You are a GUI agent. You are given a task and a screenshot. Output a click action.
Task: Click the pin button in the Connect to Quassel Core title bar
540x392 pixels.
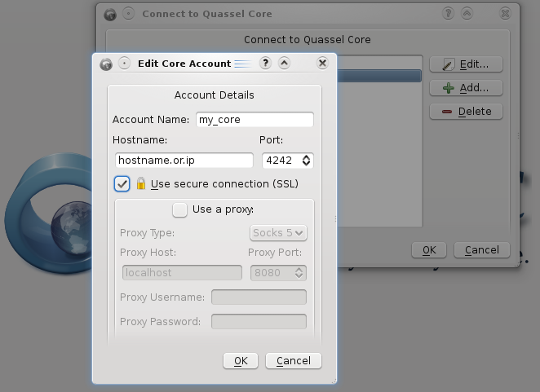[x=128, y=14]
